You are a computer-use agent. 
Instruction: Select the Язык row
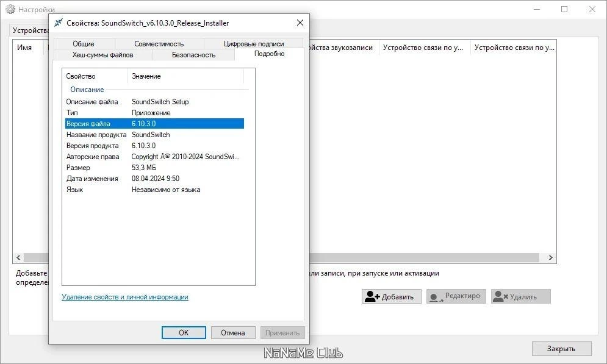pos(154,190)
